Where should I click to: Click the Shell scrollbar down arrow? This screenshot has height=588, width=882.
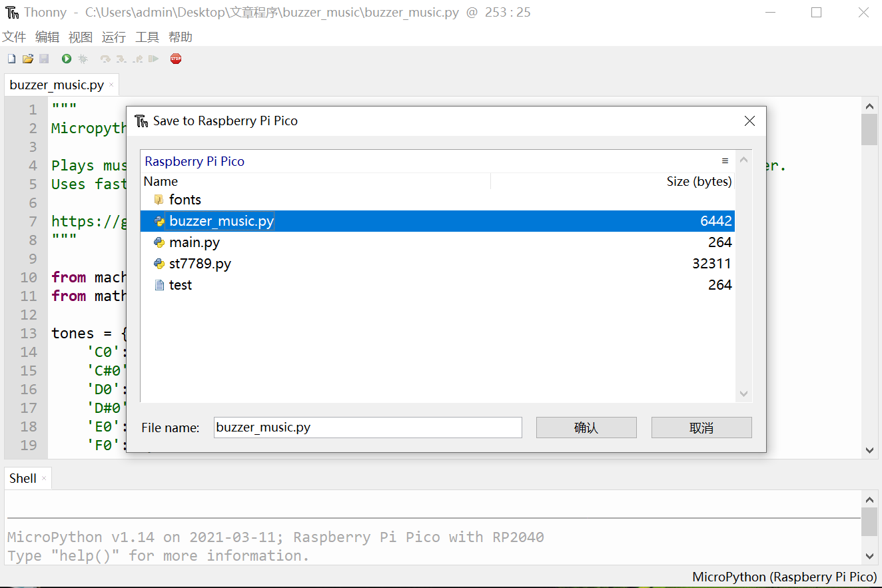pyautogui.click(x=869, y=556)
